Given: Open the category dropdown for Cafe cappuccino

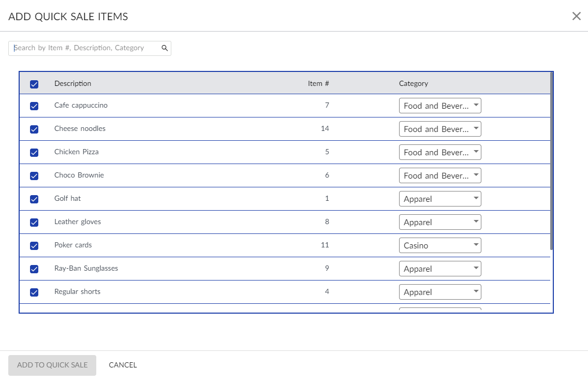Looking at the screenshot, I should (x=440, y=106).
